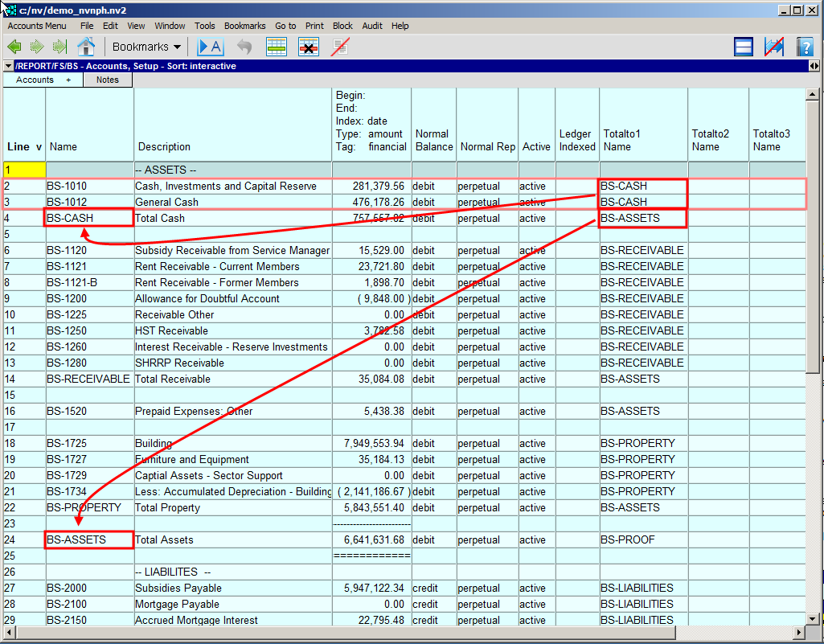Image resolution: width=824 pixels, height=644 pixels.
Task: Click the crossed-out document toolbar icon
Action: click(340, 47)
